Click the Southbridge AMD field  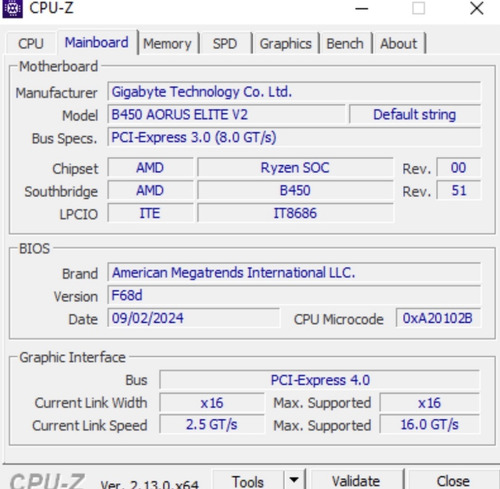coord(150,190)
